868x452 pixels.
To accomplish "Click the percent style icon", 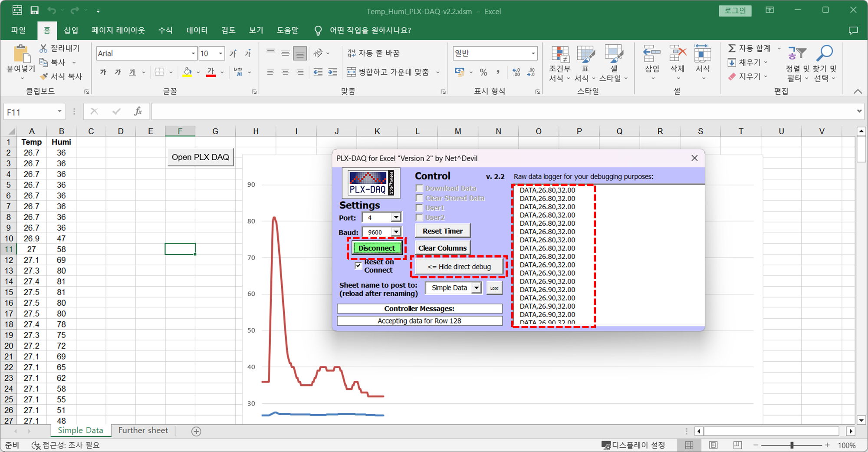I will [x=483, y=72].
